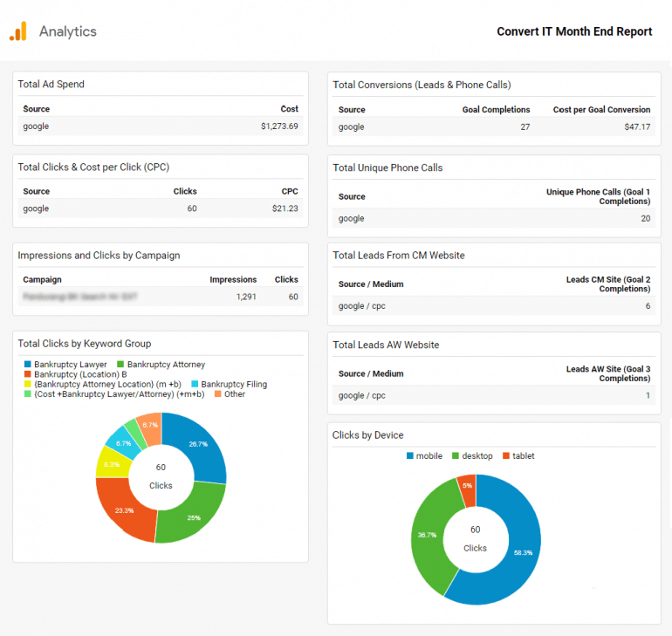Click the Impressions column header
Screen dimensions: 672x636
click(x=233, y=280)
